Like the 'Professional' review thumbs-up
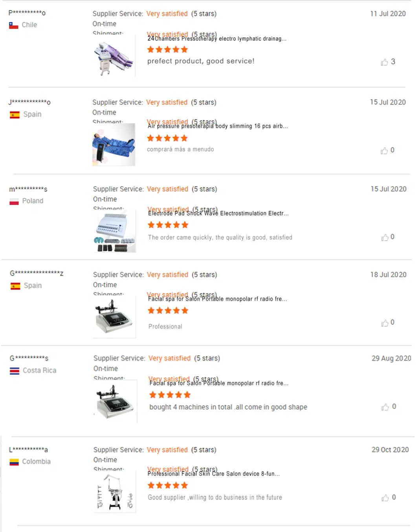Screen dimensions: 416x532 coord(385,323)
